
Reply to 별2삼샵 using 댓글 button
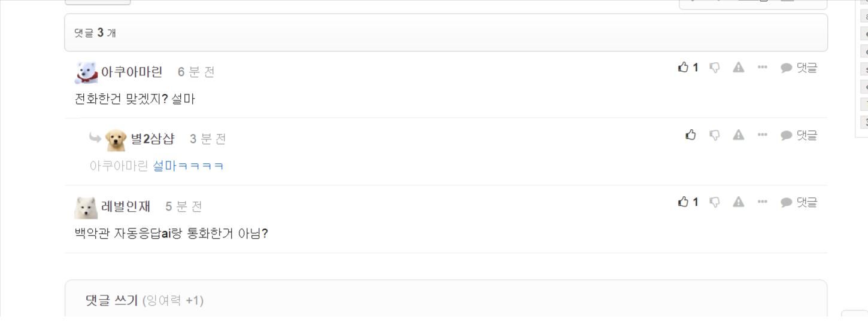point(799,135)
